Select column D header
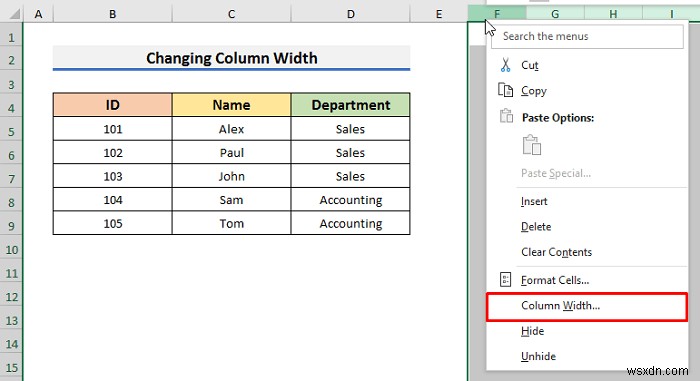700x381 pixels. [350, 14]
